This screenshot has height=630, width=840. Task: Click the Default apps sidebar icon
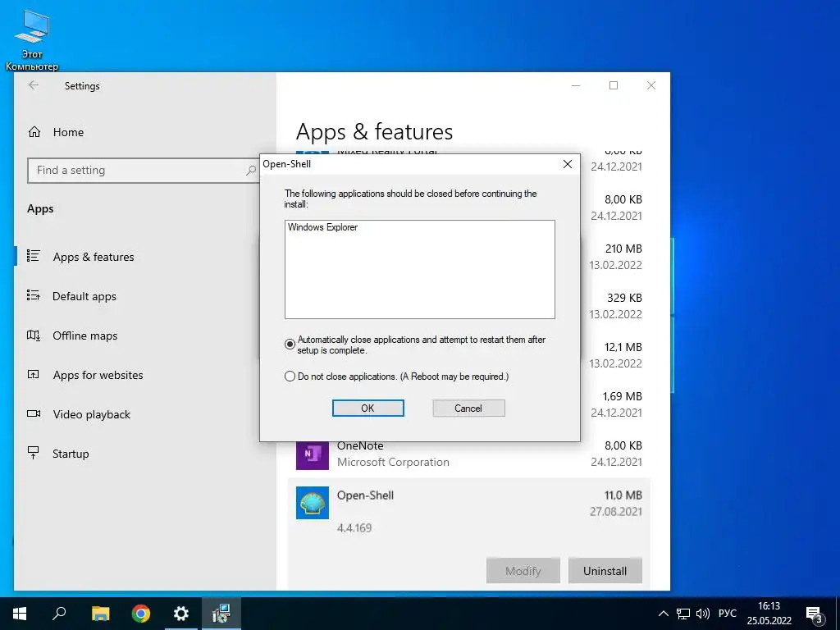point(33,295)
